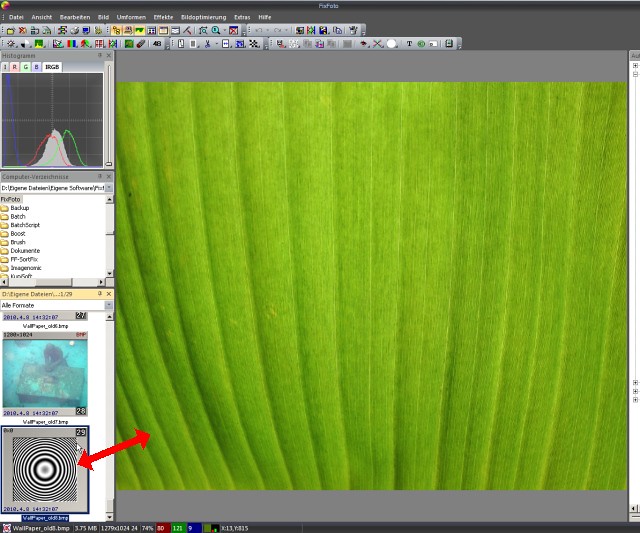This screenshot has height=533, width=640.
Task: Click the pencil cup tools icon
Action: [353, 31]
